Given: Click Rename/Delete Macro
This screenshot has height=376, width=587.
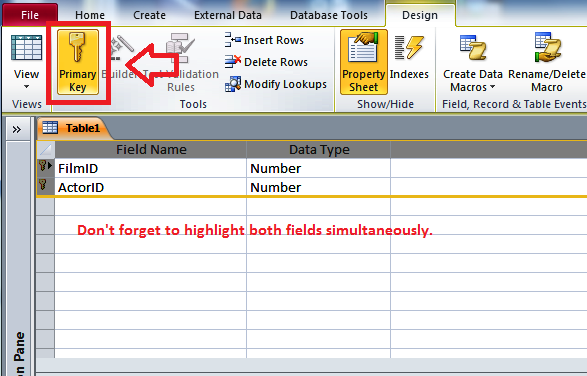Looking at the screenshot, I should point(547,62).
